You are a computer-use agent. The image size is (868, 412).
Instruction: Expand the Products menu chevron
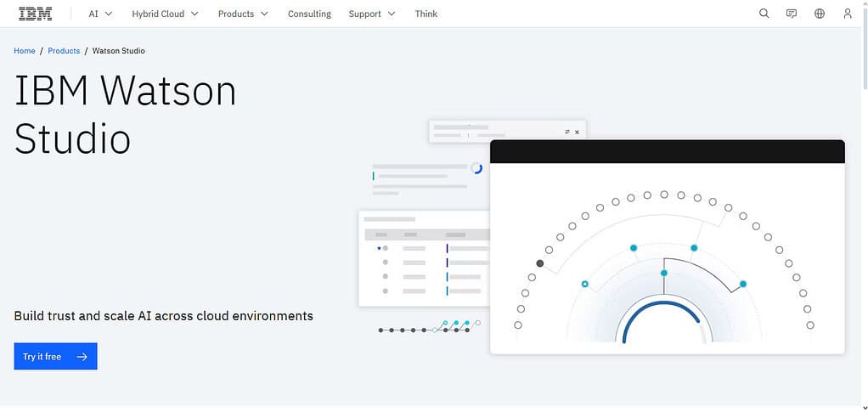pos(264,14)
